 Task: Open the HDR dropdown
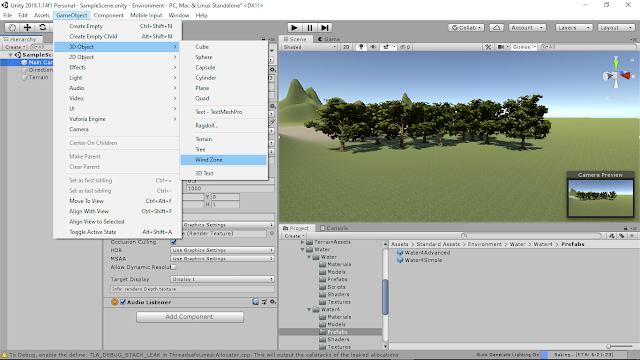(222, 250)
